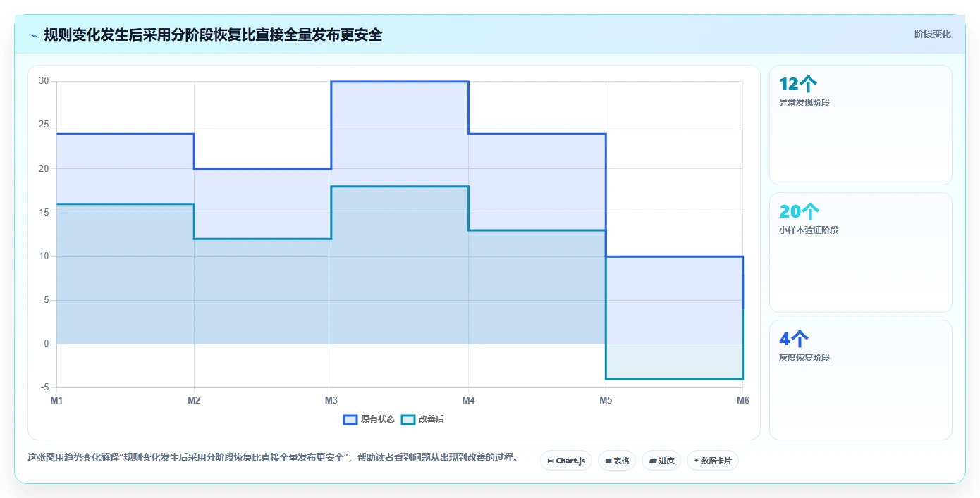Image resolution: width=980 pixels, height=498 pixels.
Task: Toggle the 改善后 legend item
Action: (x=423, y=419)
